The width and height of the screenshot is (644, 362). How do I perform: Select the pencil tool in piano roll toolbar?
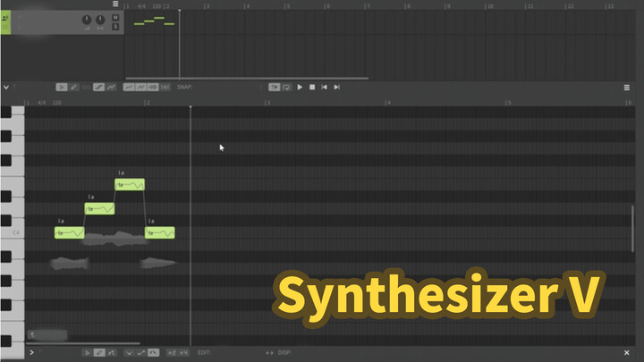click(x=73, y=87)
